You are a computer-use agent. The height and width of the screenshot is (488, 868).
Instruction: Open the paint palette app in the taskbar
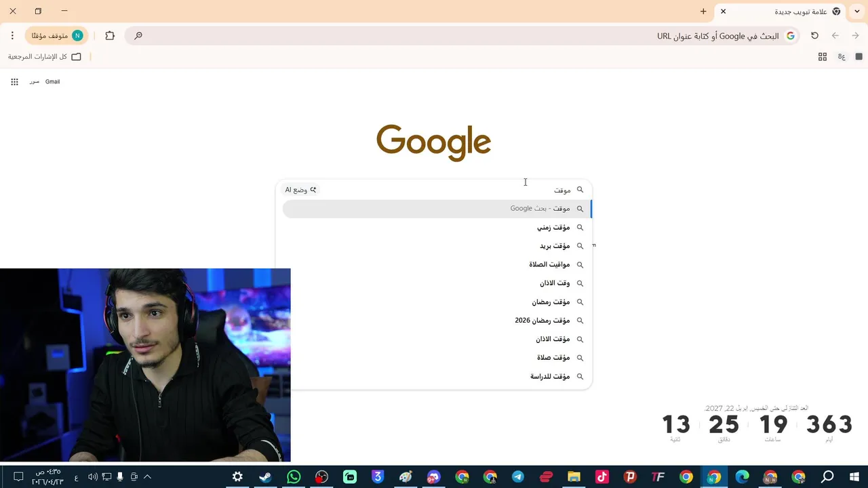pyautogui.click(x=406, y=477)
